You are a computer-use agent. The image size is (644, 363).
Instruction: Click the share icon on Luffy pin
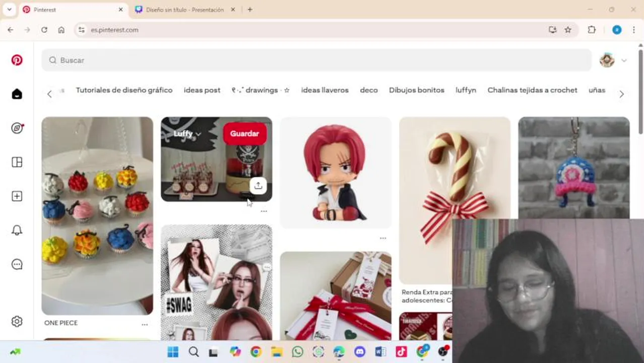[x=258, y=185]
